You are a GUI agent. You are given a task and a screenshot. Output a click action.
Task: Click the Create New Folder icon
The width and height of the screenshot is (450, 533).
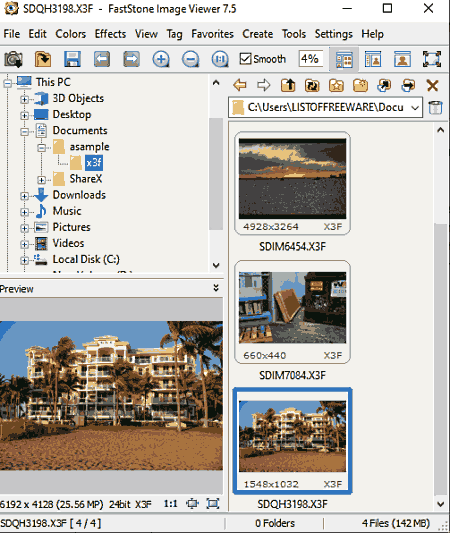tap(360, 85)
